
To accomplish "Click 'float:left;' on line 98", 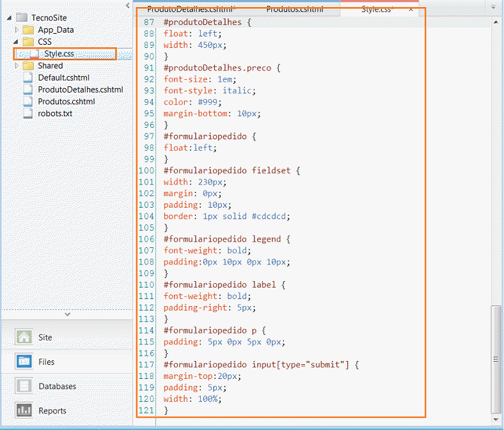I will coord(190,148).
